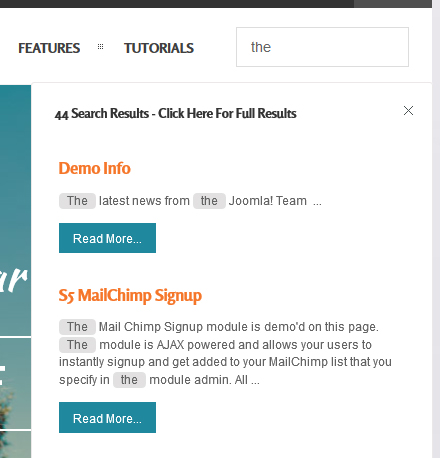Open the FEATURES menu item
The width and height of the screenshot is (440, 458).
49,48
